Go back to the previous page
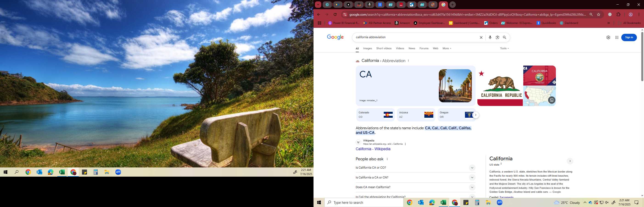This screenshot has height=207, width=644. [319, 14]
